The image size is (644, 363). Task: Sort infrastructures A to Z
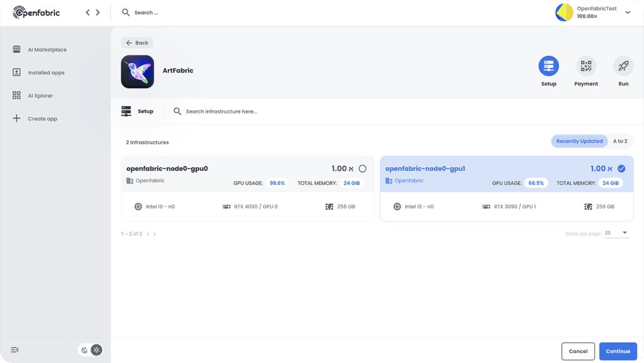pyautogui.click(x=620, y=141)
